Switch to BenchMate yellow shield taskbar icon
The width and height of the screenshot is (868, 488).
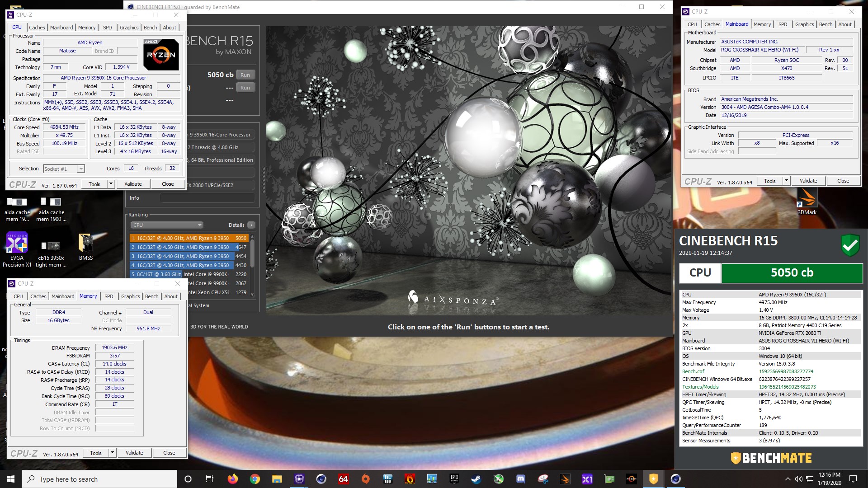tap(653, 479)
